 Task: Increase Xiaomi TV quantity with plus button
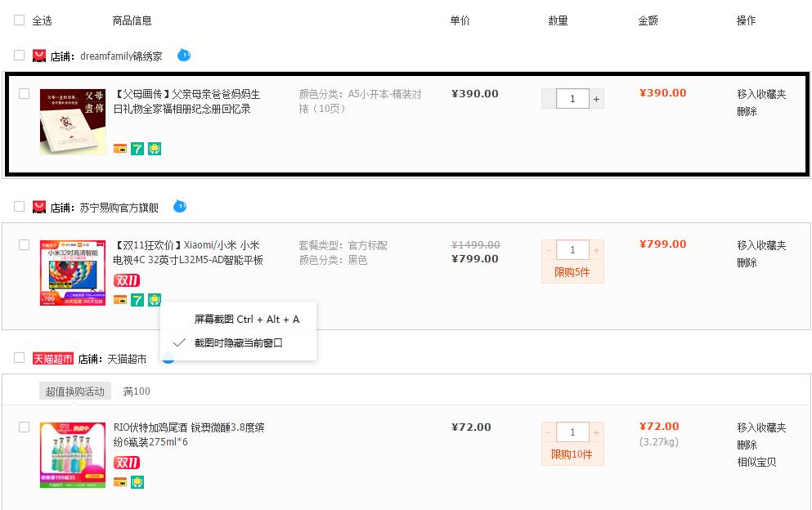596,250
